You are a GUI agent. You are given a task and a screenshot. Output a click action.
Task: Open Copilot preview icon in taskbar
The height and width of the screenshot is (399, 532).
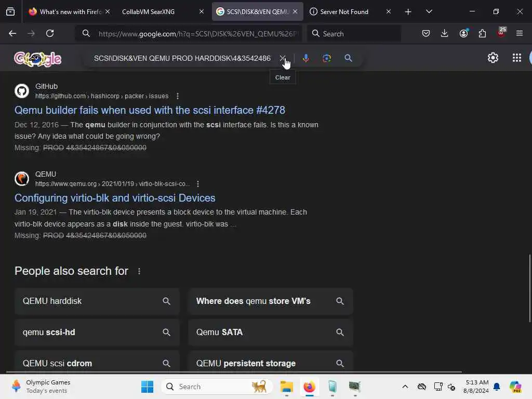click(515, 387)
